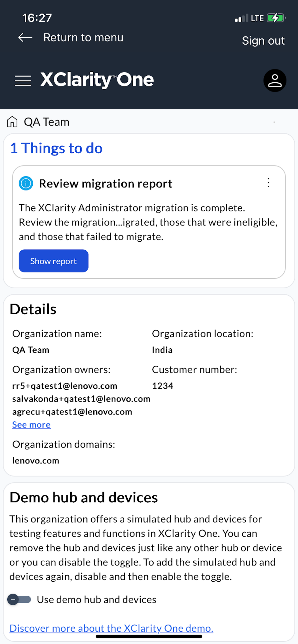Open Discover more about the XClarity One demo

(x=111, y=628)
